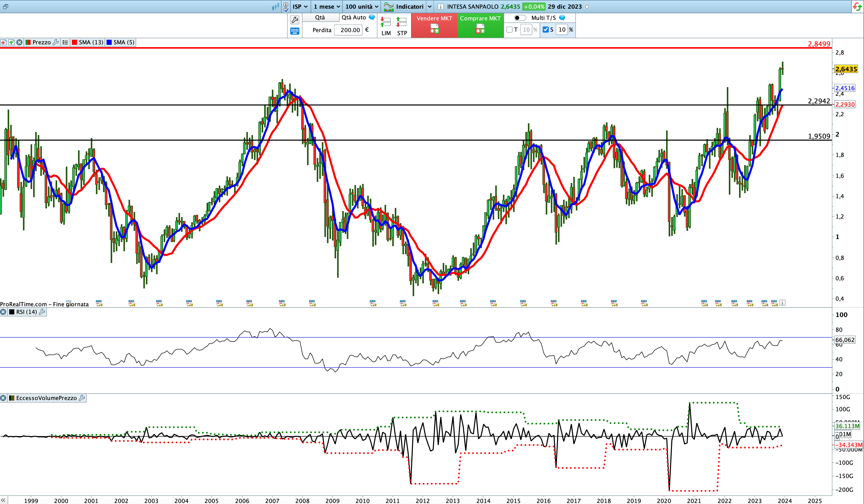Click the Perdita amount field
Screen dimensions: 864x504
348,30
